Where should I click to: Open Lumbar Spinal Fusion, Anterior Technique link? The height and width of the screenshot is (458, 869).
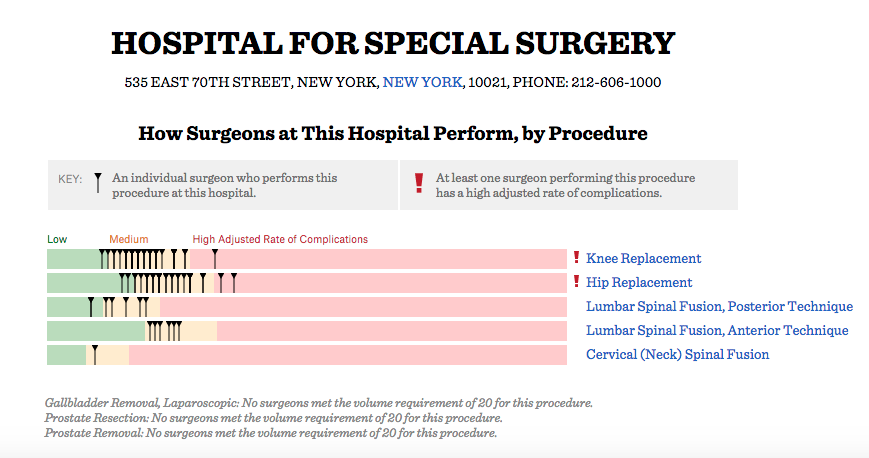pyautogui.click(x=717, y=330)
